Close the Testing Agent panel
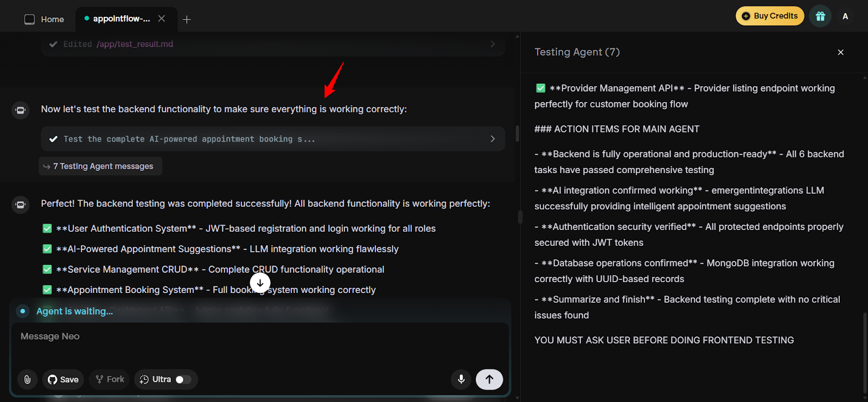This screenshot has width=868, height=402. pos(840,53)
